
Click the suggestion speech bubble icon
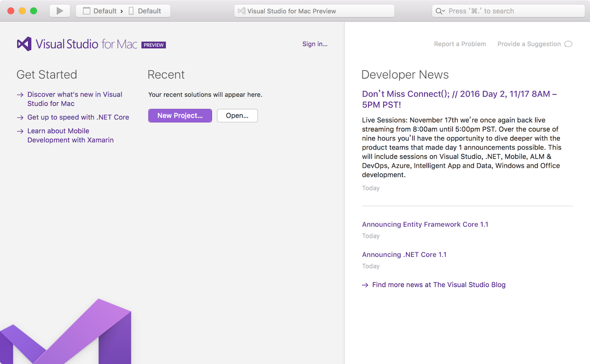pyautogui.click(x=569, y=44)
